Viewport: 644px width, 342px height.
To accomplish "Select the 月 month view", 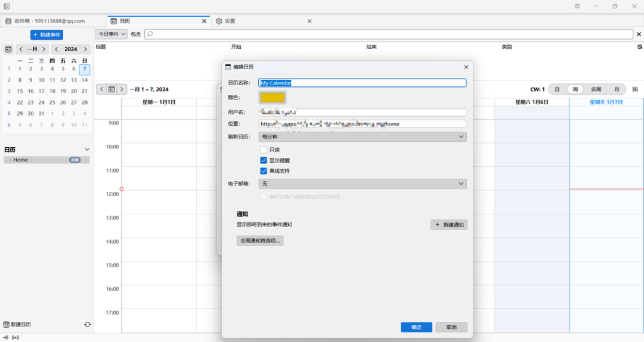I will 617,89.
